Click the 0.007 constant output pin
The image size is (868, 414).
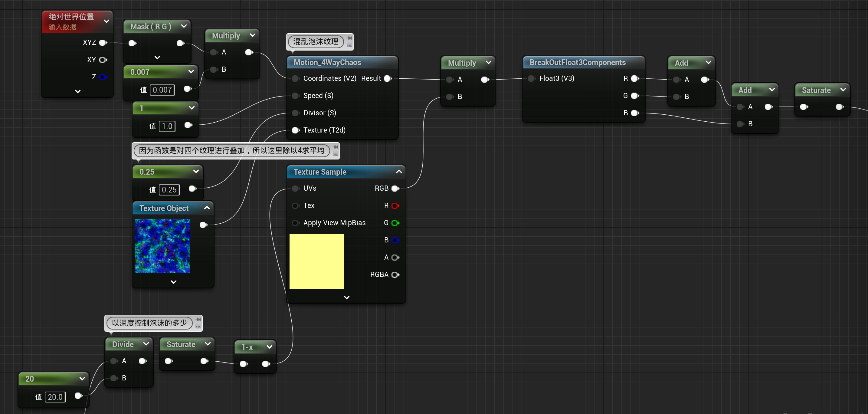pos(188,89)
